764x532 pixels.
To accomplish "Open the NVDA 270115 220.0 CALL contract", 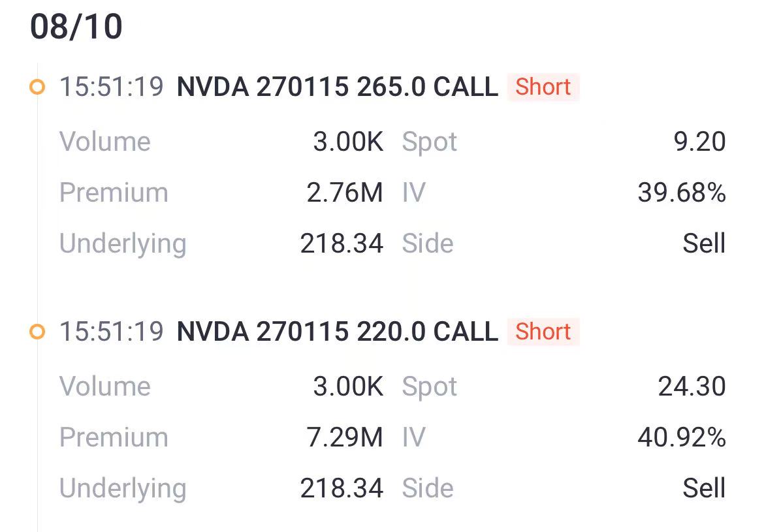I will click(x=337, y=332).
